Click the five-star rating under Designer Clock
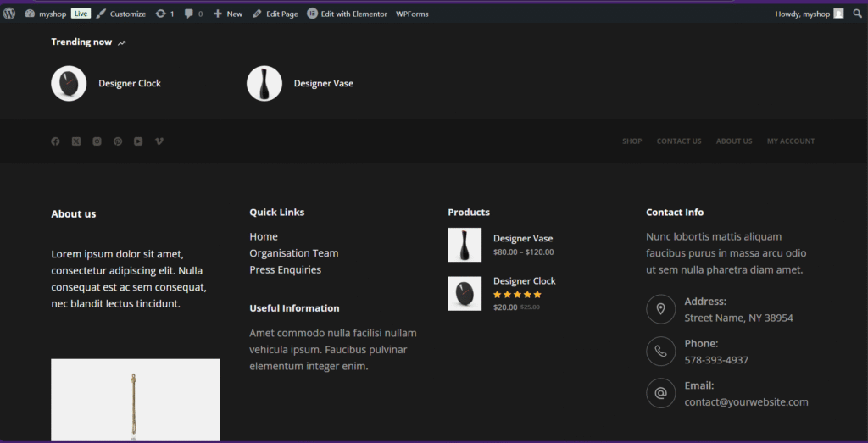868x443 pixels. [517, 295]
